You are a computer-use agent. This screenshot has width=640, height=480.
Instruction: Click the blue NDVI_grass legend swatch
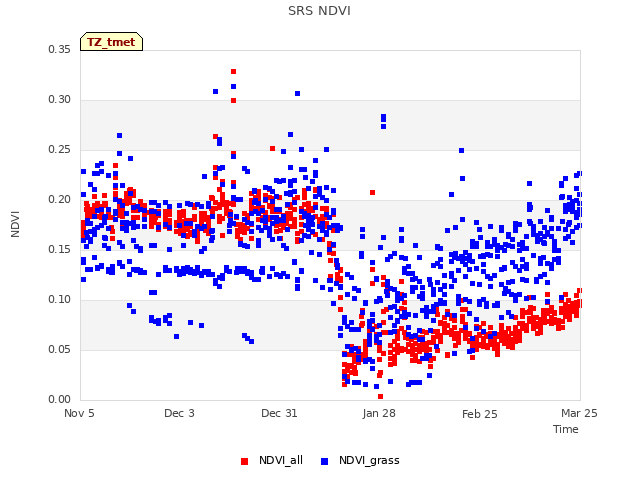coord(324,461)
